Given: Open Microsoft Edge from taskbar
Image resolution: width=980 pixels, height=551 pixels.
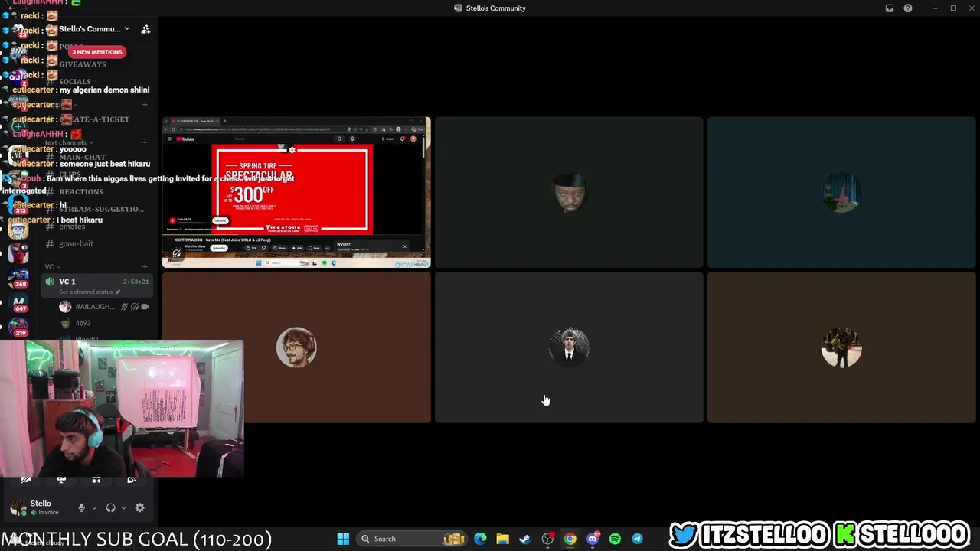Looking at the screenshot, I should [480, 539].
